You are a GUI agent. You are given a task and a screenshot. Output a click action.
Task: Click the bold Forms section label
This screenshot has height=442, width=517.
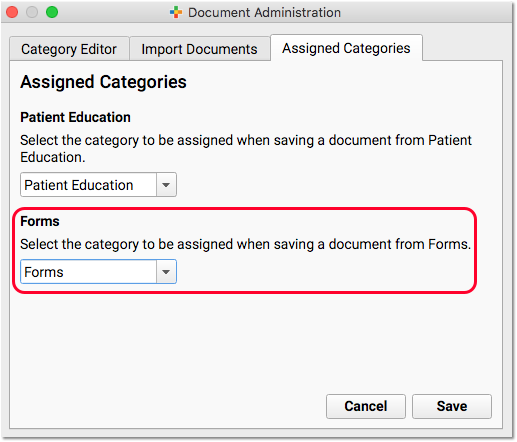point(40,221)
